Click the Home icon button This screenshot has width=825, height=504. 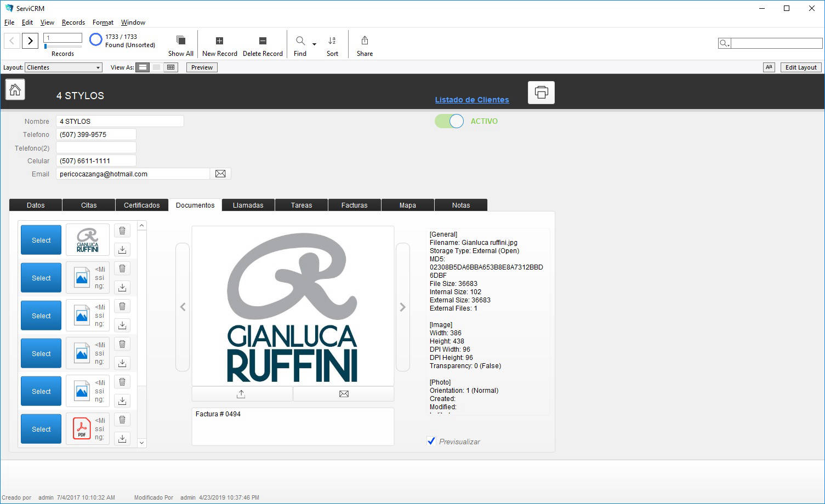coord(15,89)
